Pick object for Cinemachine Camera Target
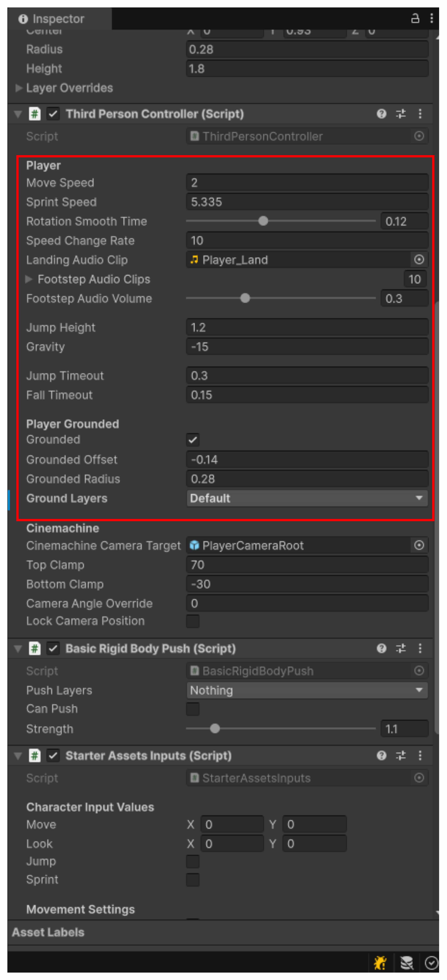 point(419,545)
